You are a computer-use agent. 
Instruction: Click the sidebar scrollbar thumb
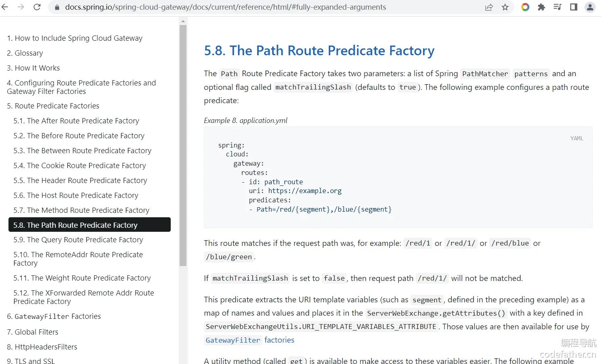pos(183,146)
